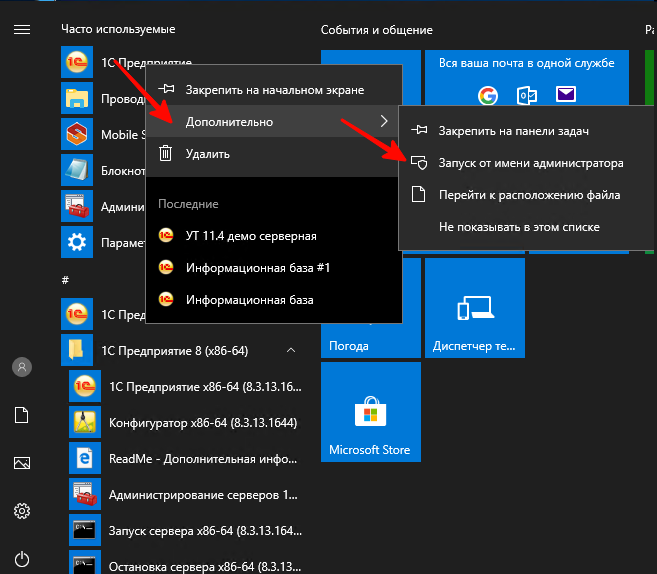Click the file icon beside Перейти к расположению файла
This screenshot has height=574, width=657.
[418, 194]
